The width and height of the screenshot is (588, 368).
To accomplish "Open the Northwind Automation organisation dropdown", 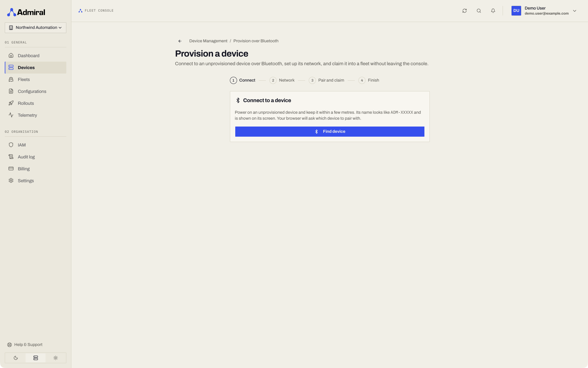I will (x=35, y=28).
